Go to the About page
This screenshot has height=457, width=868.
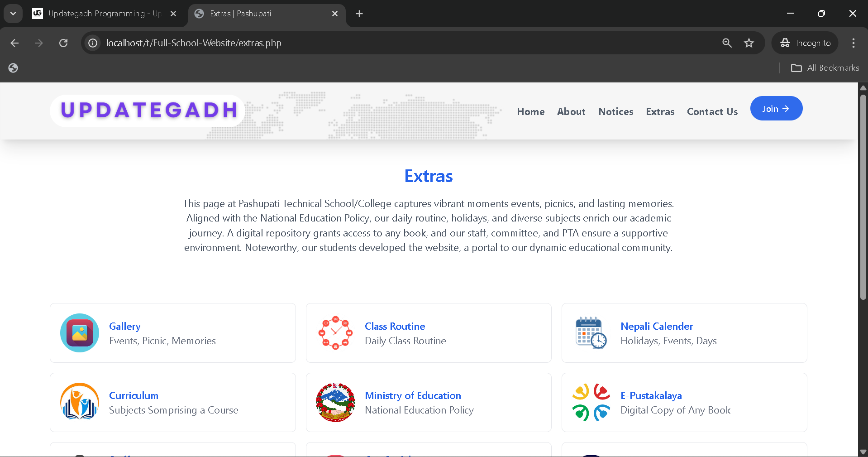point(571,111)
